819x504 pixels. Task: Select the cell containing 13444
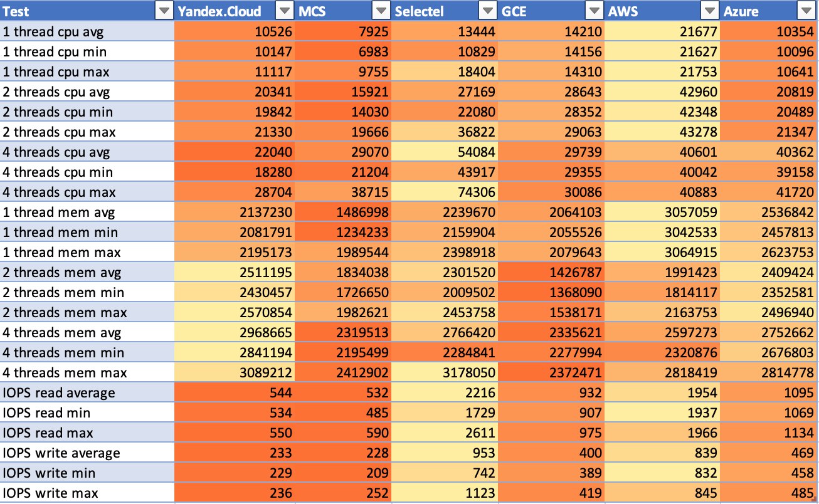click(445, 32)
